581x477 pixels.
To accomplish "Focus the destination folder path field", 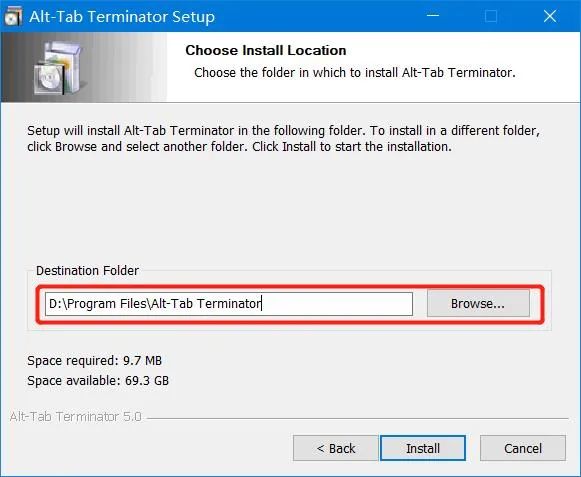I will [x=229, y=304].
